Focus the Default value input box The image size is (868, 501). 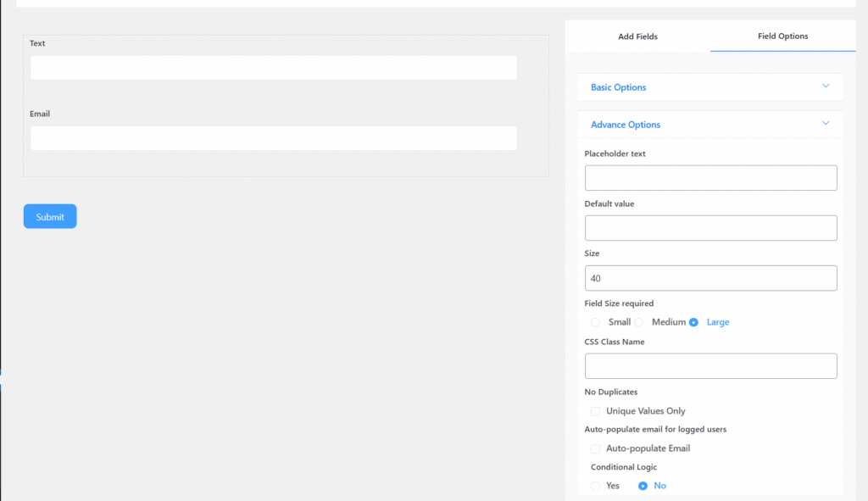pos(710,228)
